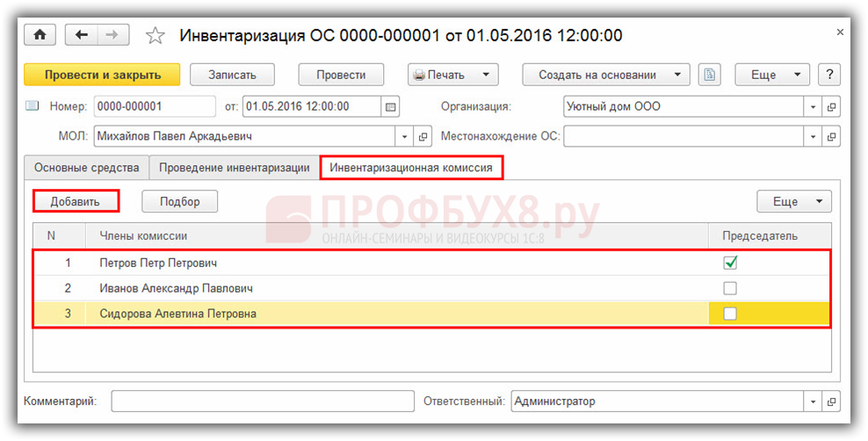The image size is (868, 441).
Task: Switch to Проведение инвентаризации tab
Action: coord(235,168)
